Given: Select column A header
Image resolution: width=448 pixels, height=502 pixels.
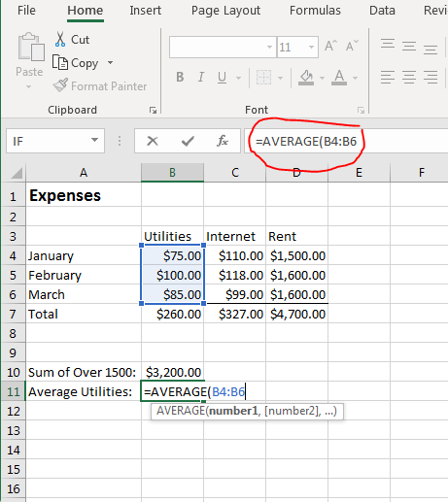Looking at the screenshot, I should (84, 173).
